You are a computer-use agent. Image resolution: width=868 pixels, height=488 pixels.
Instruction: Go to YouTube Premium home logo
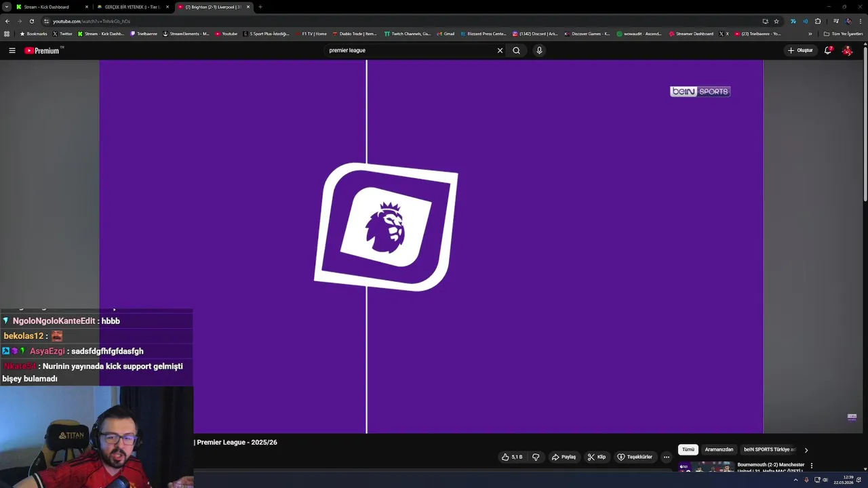(41, 50)
